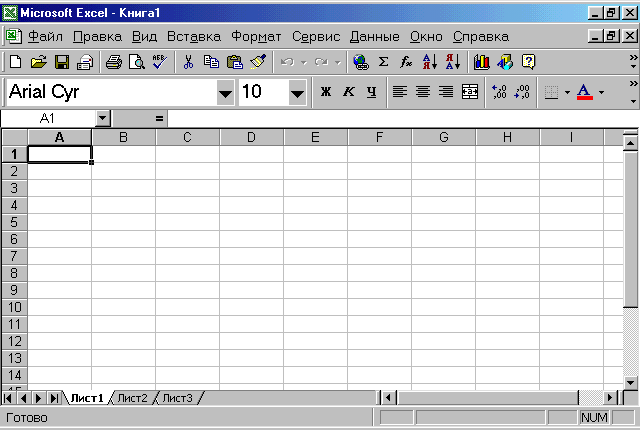
Task: Go to next sheet tab arrow
Action: pyautogui.click(x=38, y=398)
